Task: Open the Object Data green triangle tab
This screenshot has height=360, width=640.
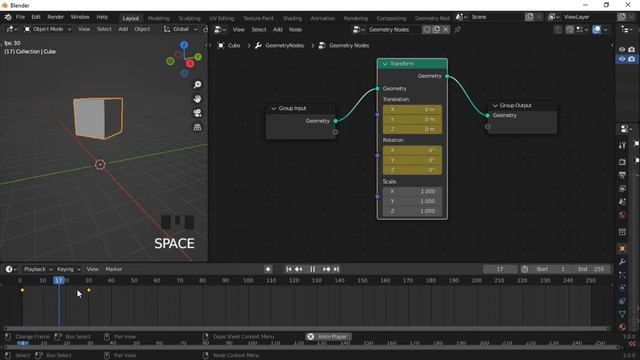Action: pos(622,314)
